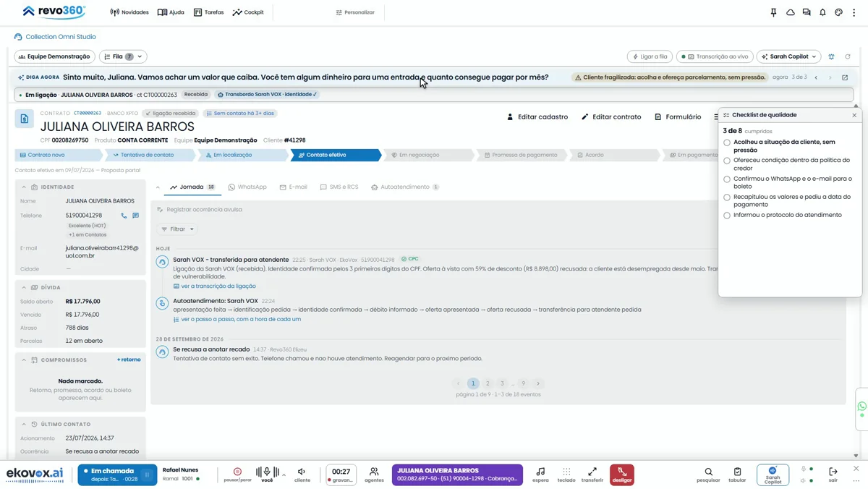Screen dimensions: 868x489
Task: Open the pinned items icon in top bar
Action: tap(773, 12)
